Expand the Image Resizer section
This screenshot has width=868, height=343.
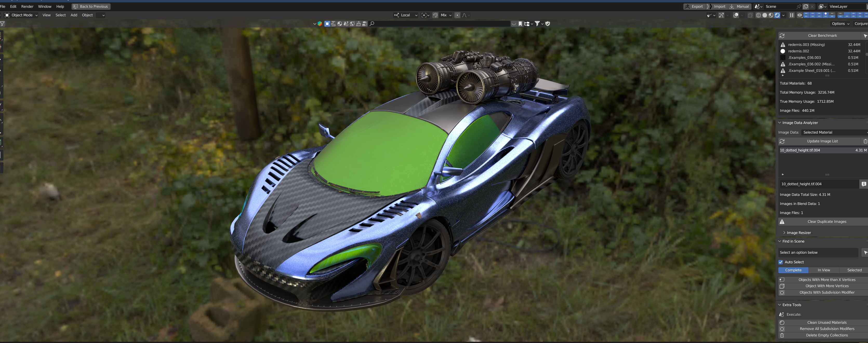798,232
